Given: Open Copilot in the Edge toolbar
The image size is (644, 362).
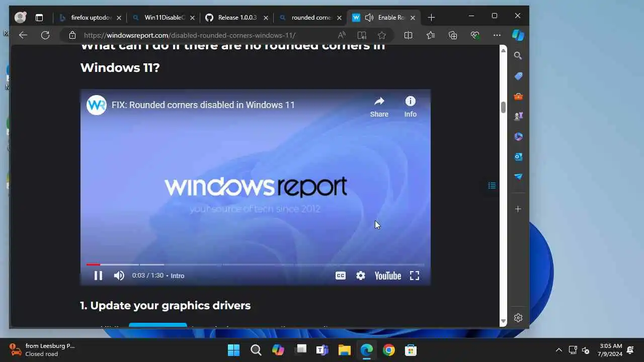Looking at the screenshot, I should click(x=518, y=35).
